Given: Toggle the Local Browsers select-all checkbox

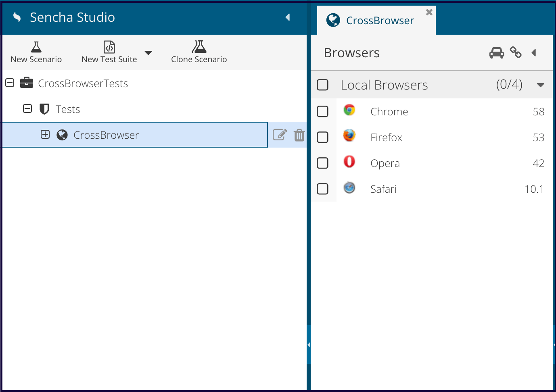Looking at the screenshot, I should (x=323, y=85).
